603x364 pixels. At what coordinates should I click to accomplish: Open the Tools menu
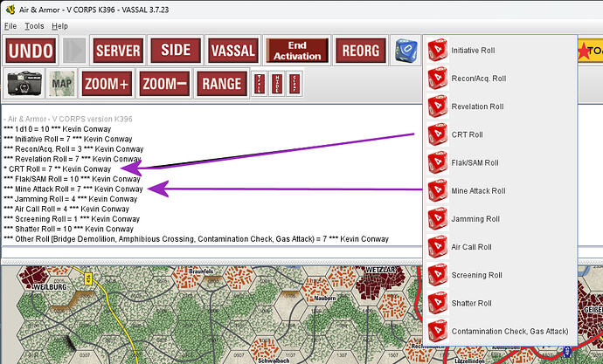pyautogui.click(x=34, y=26)
